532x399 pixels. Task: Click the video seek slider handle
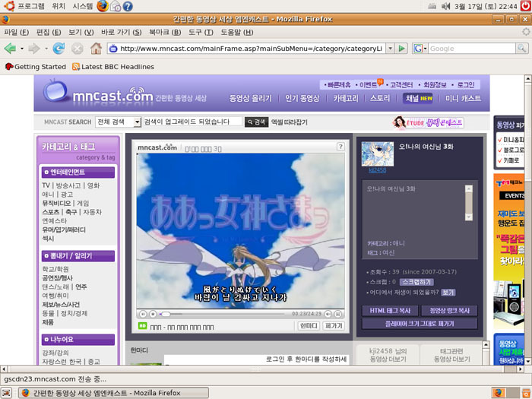pyautogui.click(x=166, y=314)
